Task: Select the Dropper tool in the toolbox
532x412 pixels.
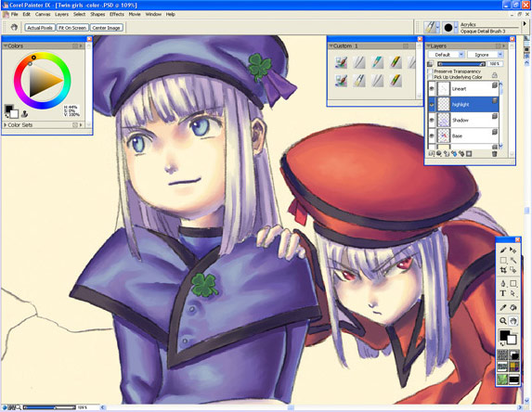Action: click(x=503, y=308)
